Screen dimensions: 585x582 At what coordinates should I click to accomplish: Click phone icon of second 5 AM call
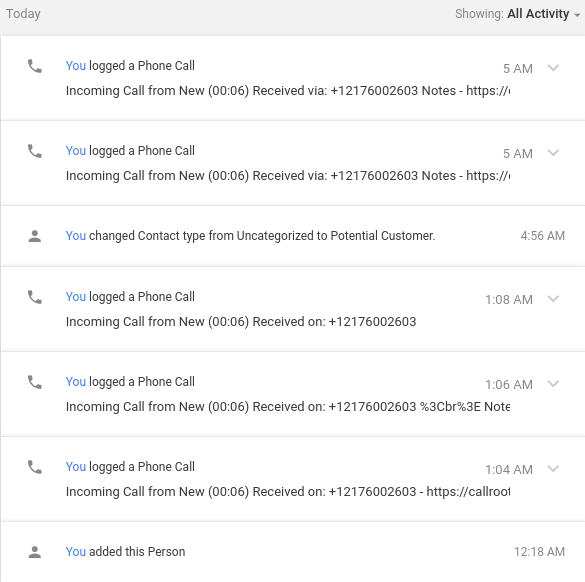(35, 151)
